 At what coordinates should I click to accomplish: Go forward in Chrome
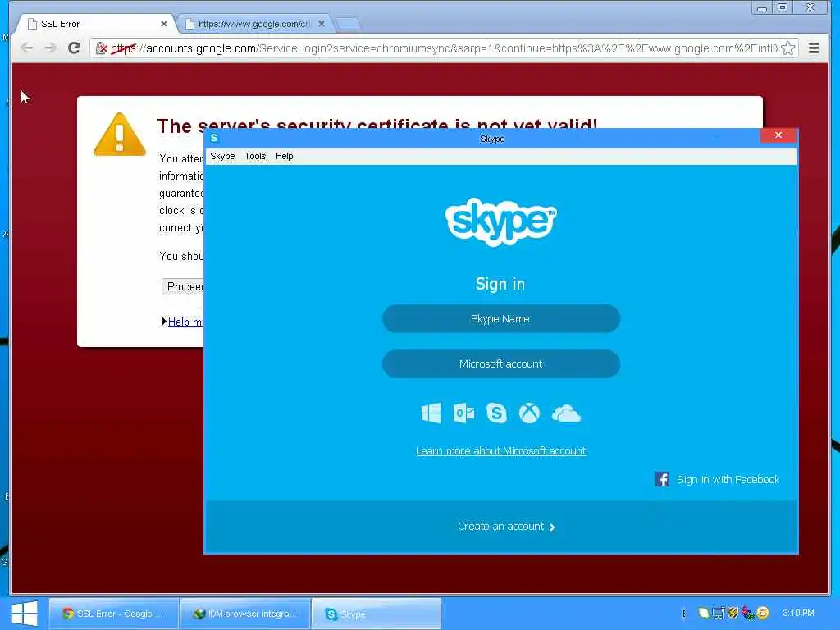click(x=50, y=48)
